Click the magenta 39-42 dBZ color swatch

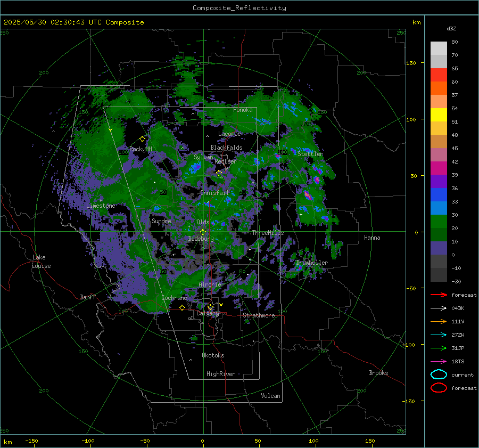[439, 168]
